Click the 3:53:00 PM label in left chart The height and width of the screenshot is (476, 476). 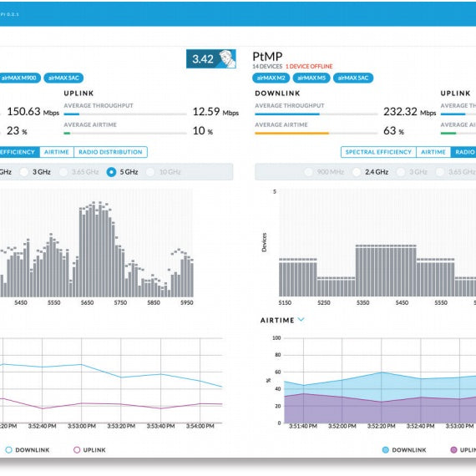coord(81,426)
